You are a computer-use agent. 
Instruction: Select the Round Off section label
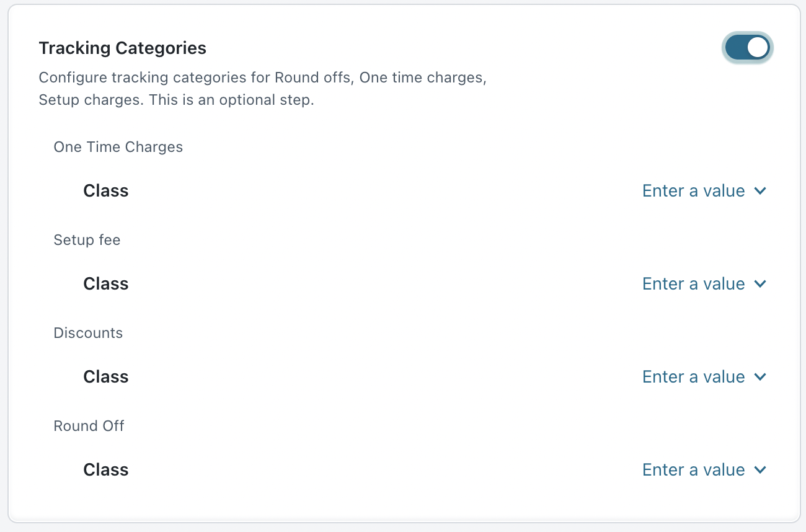[x=89, y=426]
